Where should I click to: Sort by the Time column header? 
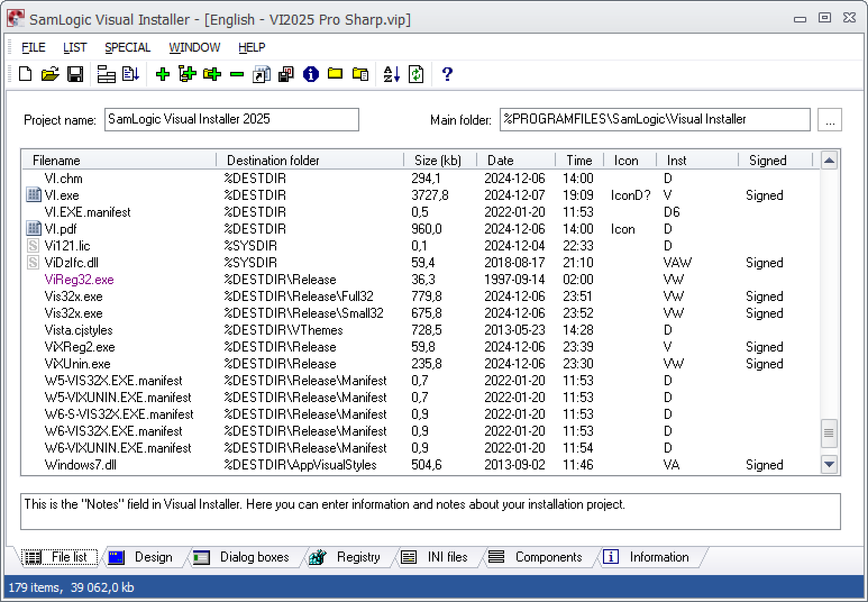click(579, 160)
